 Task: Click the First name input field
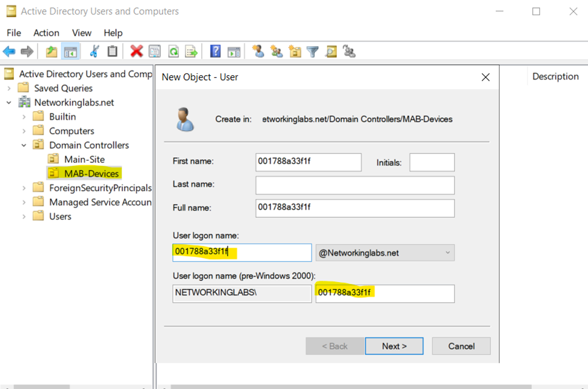tap(309, 162)
